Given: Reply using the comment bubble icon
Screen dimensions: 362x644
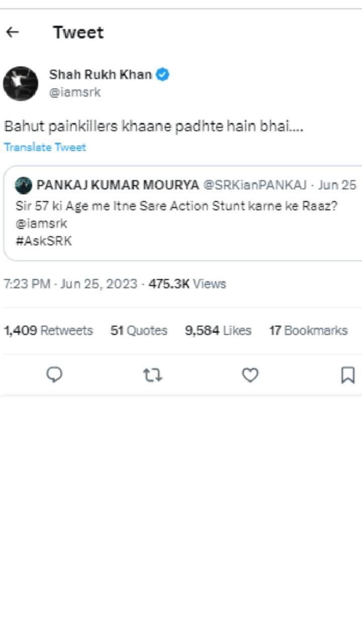Looking at the screenshot, I should click(x=54, y=375).
